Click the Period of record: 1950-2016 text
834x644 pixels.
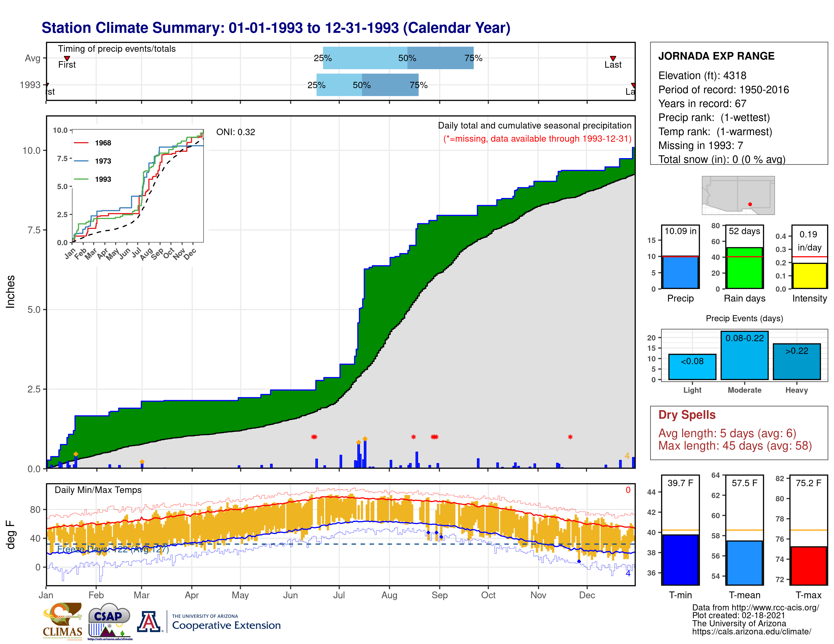tap(723, 90)
